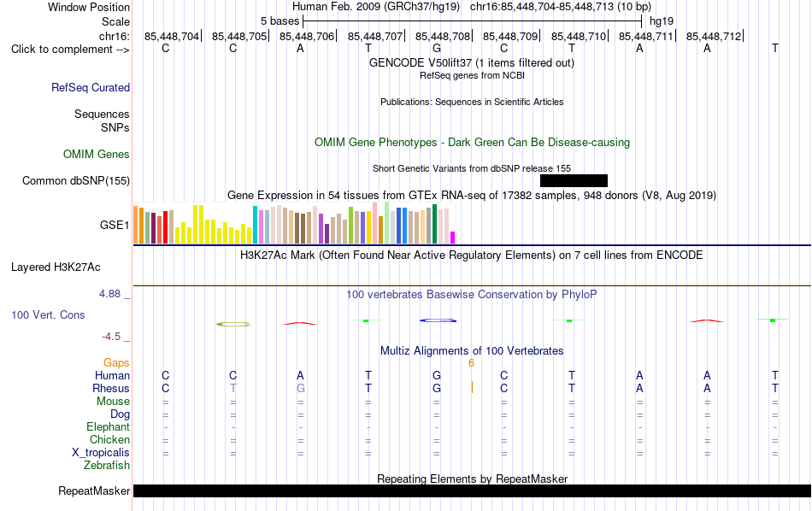This screenshot has width=812, height=511.
Task: Click the hg19 scale label
Action: pyautogui.click(x=662, y=21)
